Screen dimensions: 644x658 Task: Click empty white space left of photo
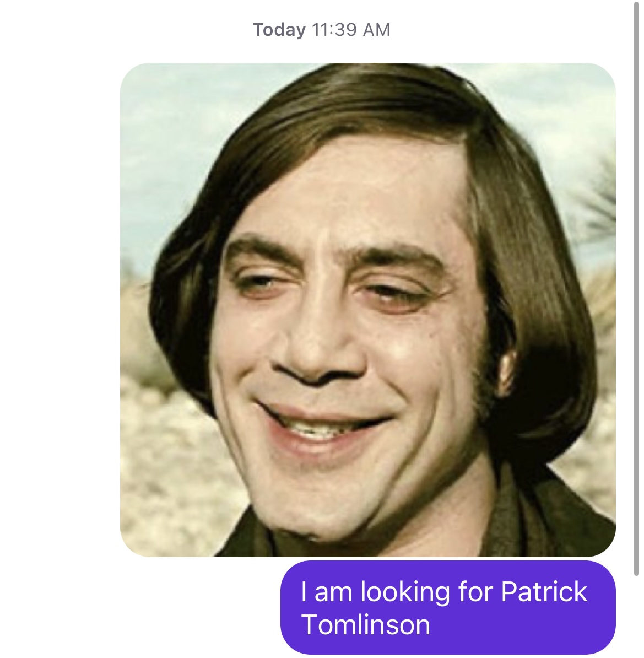click(59, 310)
